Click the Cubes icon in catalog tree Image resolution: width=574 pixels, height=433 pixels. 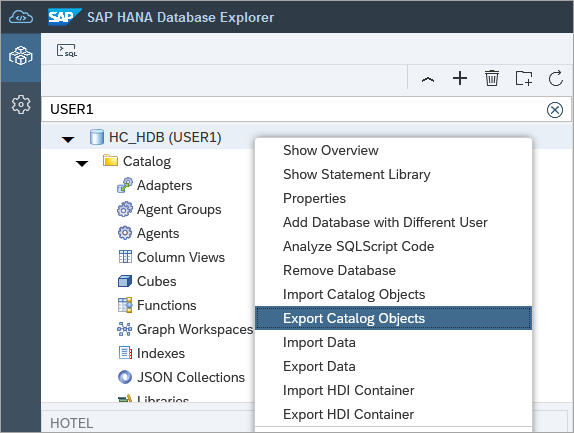coord(125,281)
